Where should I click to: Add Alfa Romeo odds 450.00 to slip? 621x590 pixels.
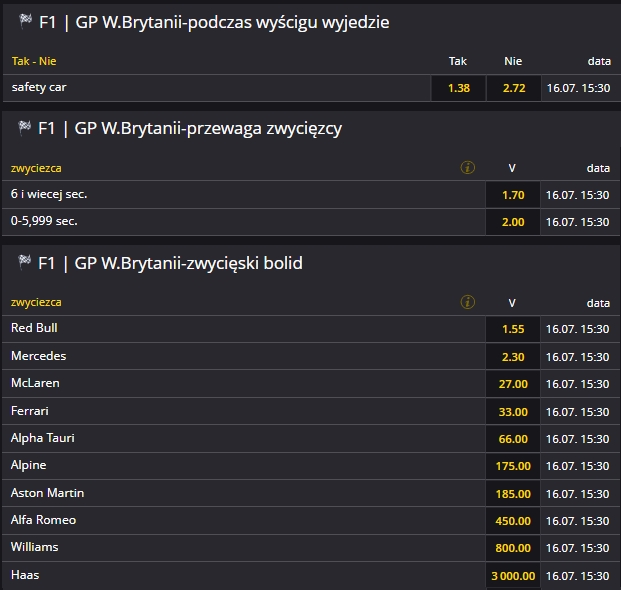pyautogui.click(x=513, y=521)
